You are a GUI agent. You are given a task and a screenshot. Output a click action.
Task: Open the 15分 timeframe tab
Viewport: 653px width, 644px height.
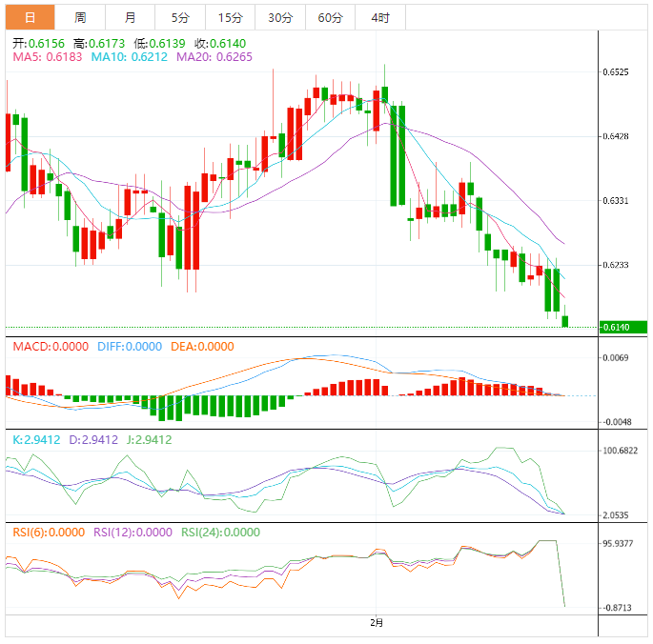click(x=231, y=17)
